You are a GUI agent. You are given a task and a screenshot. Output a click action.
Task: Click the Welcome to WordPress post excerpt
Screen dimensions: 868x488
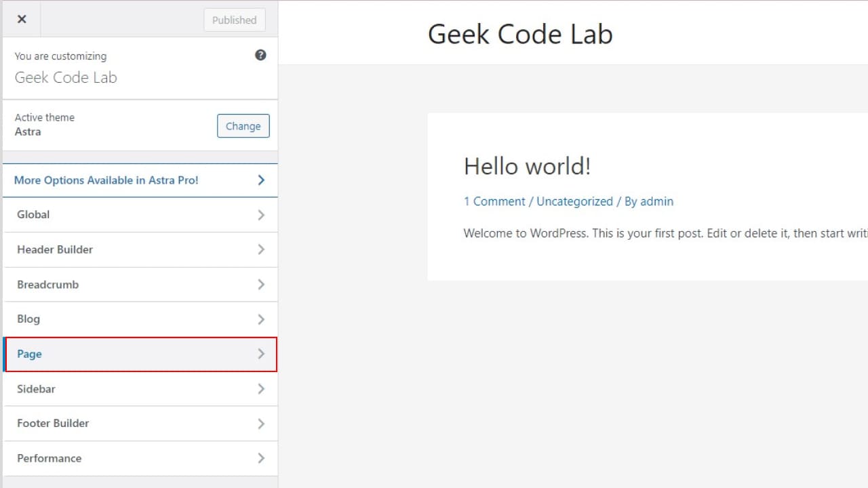pos(665,233)
